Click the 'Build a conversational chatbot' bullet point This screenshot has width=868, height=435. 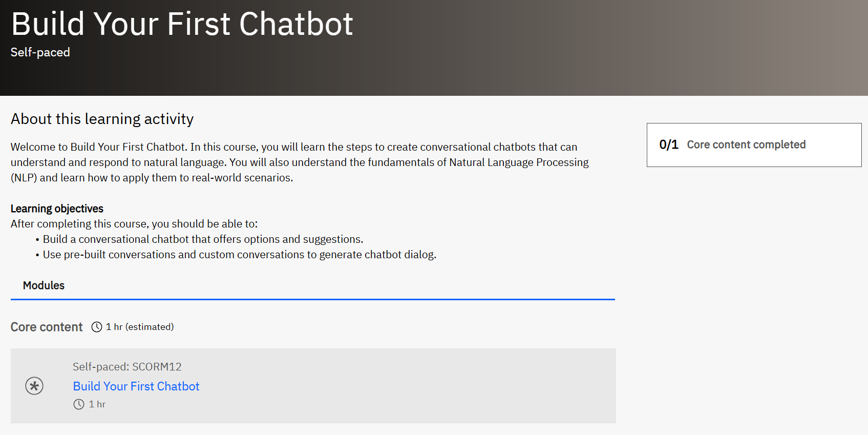(203, 239)
